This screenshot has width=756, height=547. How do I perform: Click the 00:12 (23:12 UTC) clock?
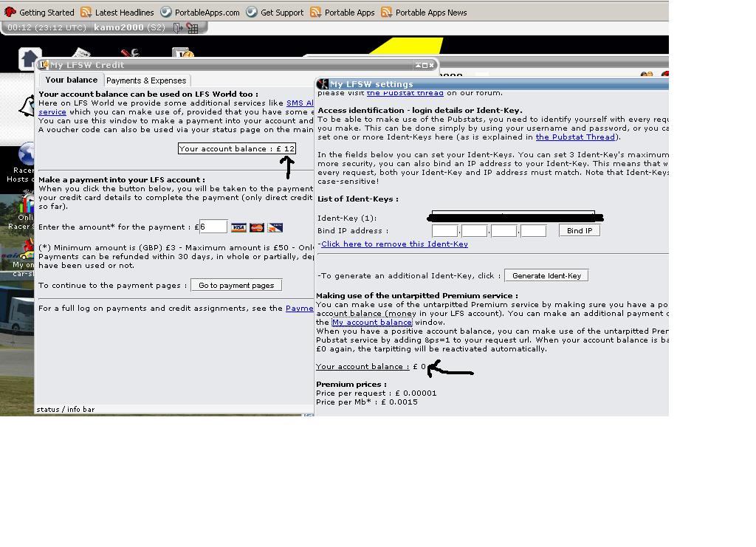point(47,28)
